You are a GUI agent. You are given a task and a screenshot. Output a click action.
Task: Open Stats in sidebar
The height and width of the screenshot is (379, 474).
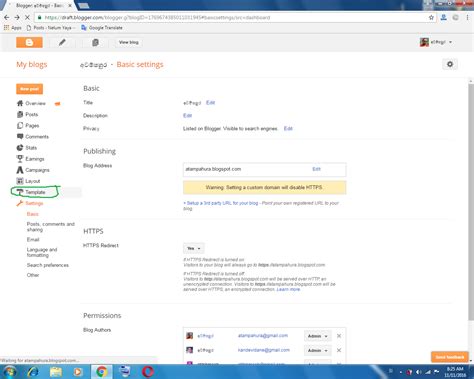pyautogui.click(x=31, y=148)
